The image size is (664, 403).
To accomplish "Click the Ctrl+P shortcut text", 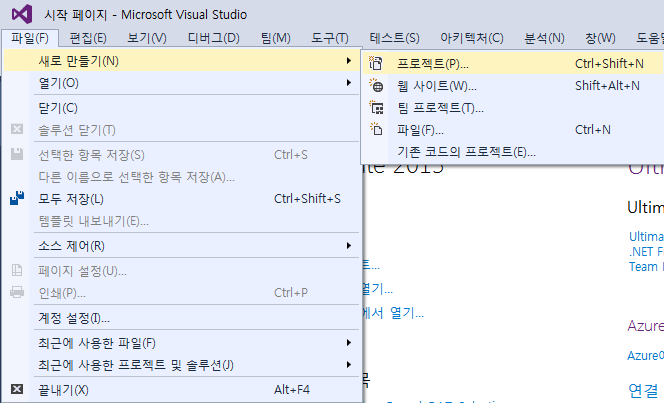I will pyautogui.click(x=290, y=293).
